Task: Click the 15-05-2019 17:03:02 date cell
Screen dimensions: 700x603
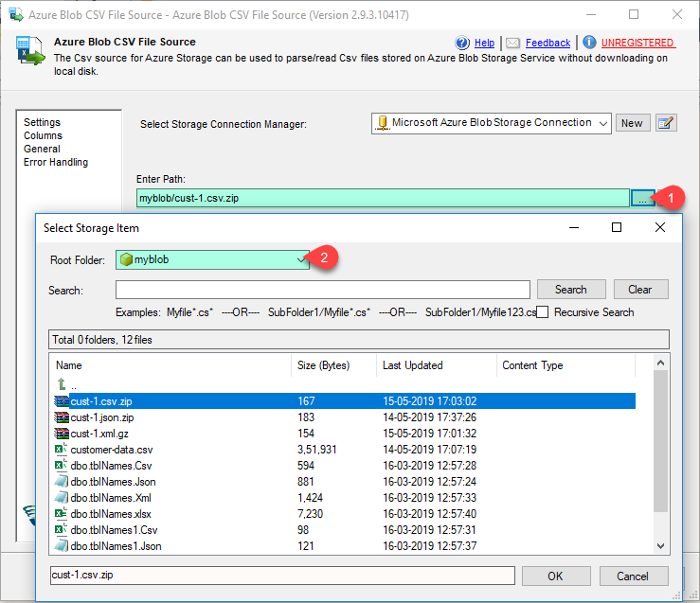Action: click(430, 401)
